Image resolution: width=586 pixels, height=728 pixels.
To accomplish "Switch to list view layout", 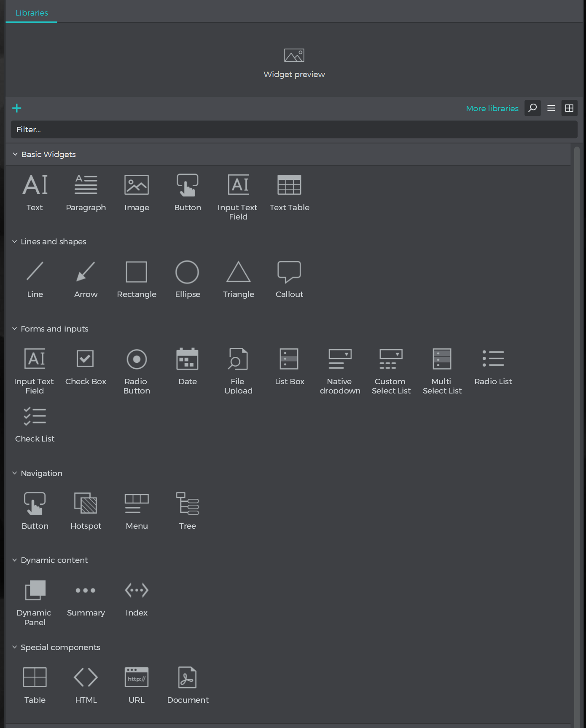I will [551, 108].
